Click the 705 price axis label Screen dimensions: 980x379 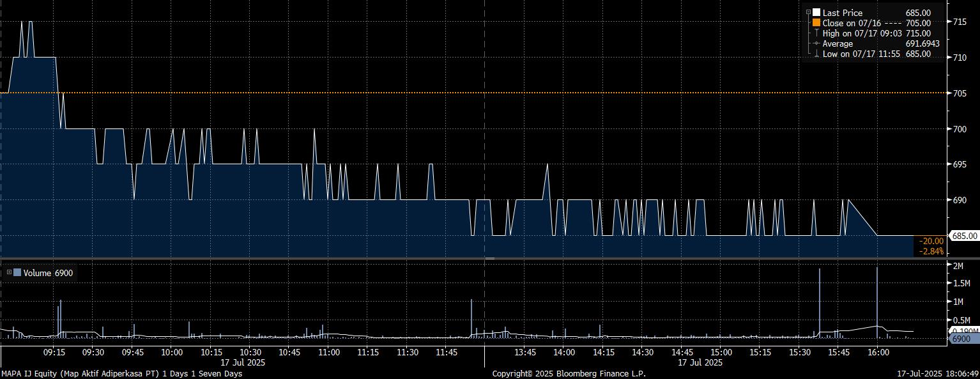click(x=960, y=93)
